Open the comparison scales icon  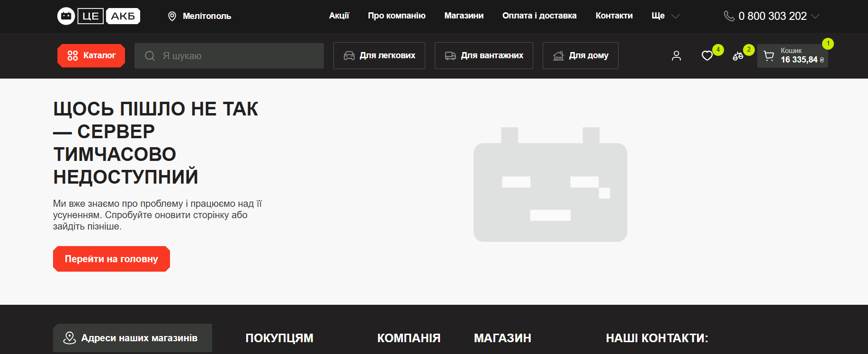(x=738, y=56)
